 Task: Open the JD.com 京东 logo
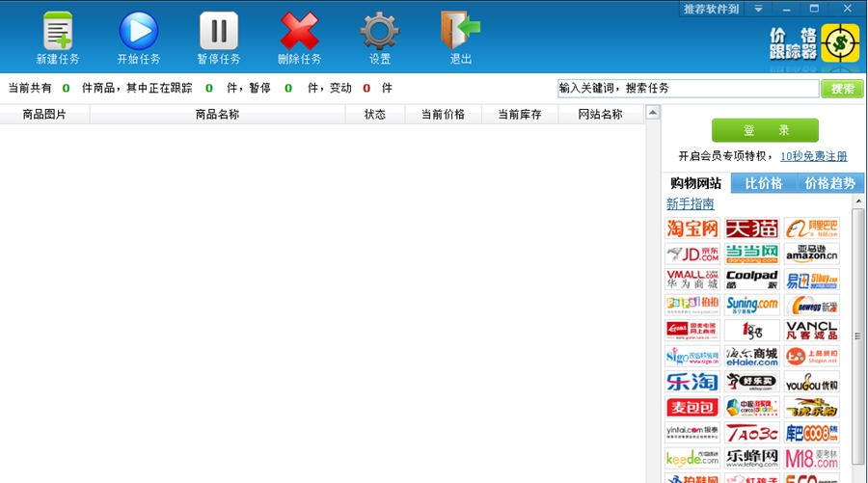pyautogui.click(x=692, y=254)
